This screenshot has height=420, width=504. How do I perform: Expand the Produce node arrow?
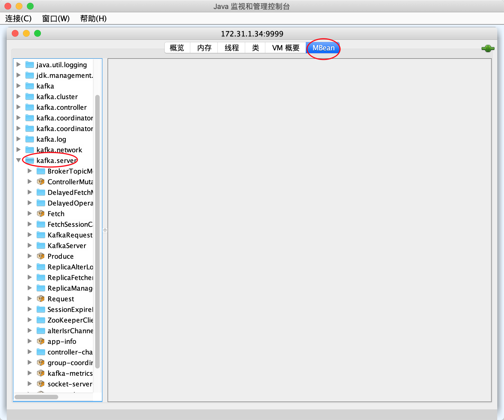[30, 256]
